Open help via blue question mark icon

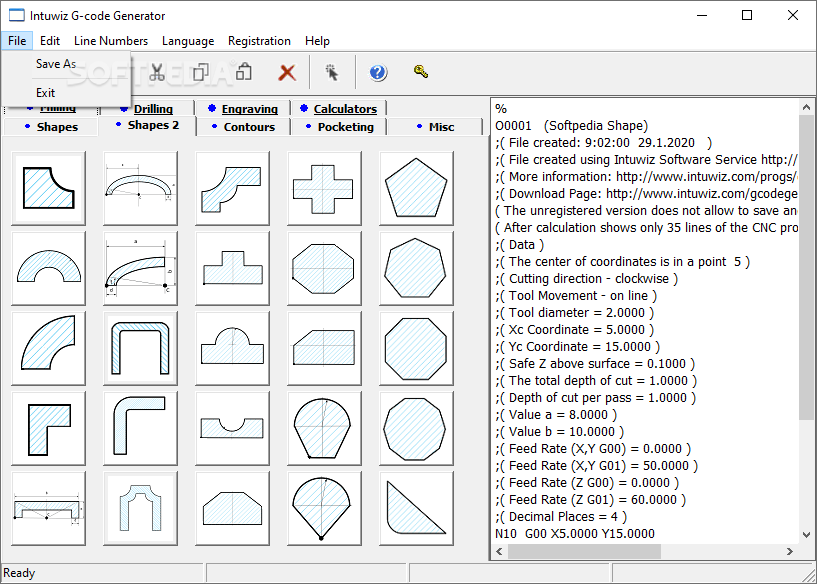(x=378, y=72)
